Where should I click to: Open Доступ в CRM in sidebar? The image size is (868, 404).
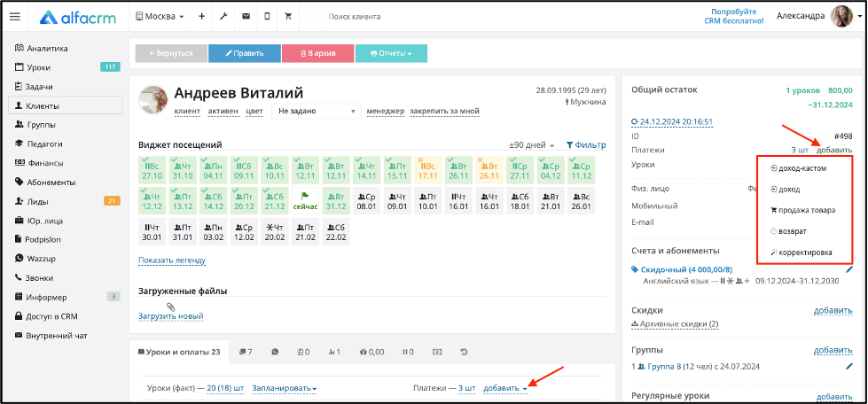pyautogui.click(x=52, y=316)
